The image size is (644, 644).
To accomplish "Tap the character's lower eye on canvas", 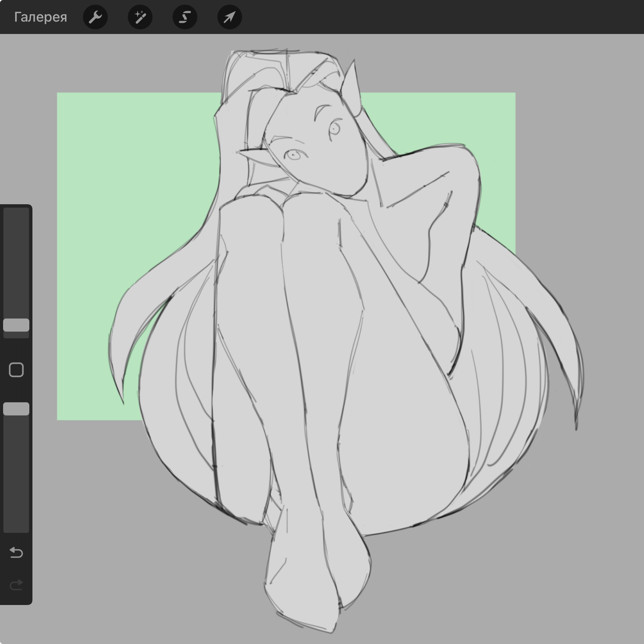I will (x=293, y=155).
